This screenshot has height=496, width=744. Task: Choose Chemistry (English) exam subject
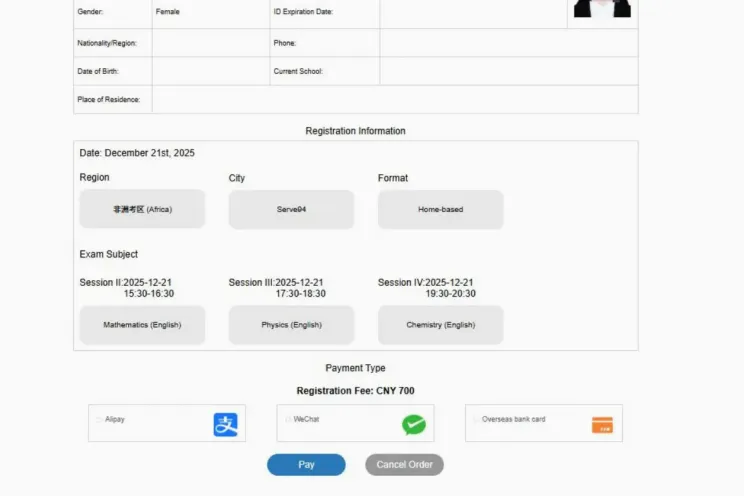point(441,325)
